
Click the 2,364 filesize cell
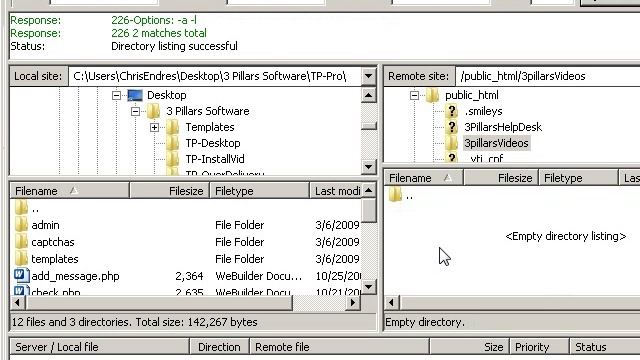(189, 276)
